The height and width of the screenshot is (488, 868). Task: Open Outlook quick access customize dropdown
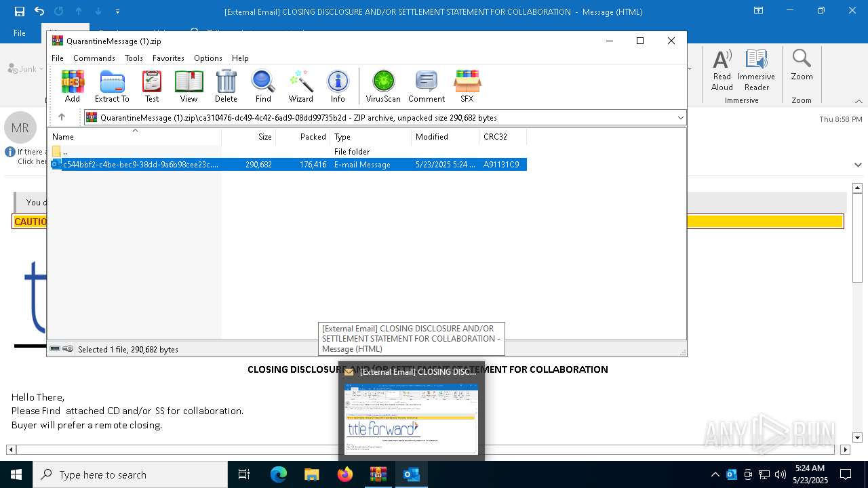pyautogui.click(x=117, y=12)
